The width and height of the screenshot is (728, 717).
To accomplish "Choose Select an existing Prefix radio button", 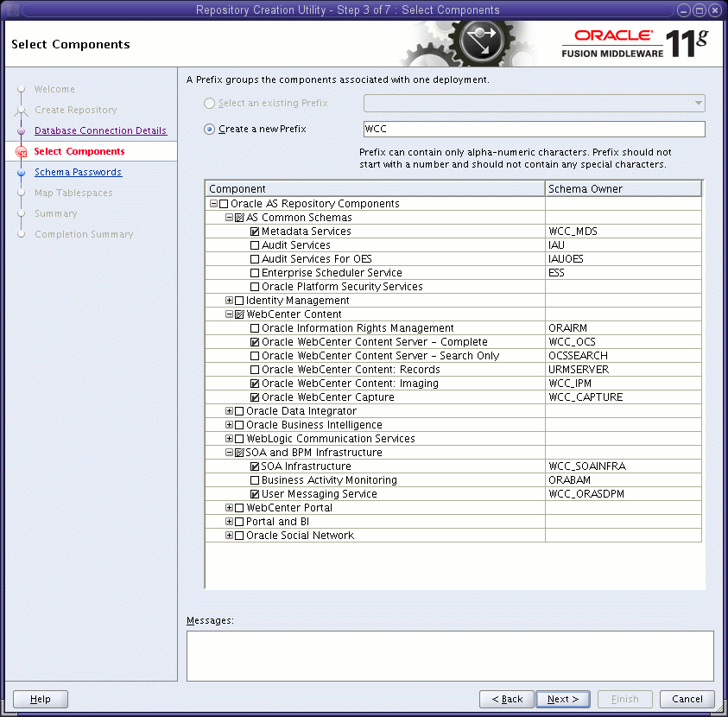I will click(209, 103).
